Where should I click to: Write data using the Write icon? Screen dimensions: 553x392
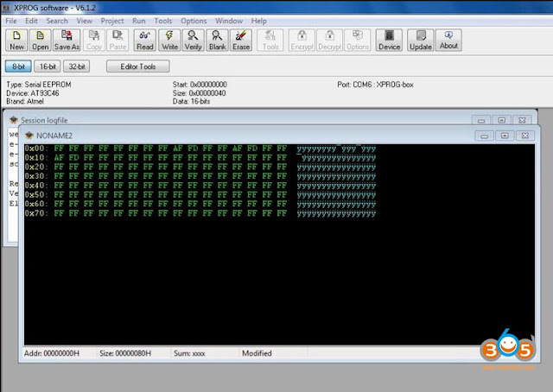(169, 41)
